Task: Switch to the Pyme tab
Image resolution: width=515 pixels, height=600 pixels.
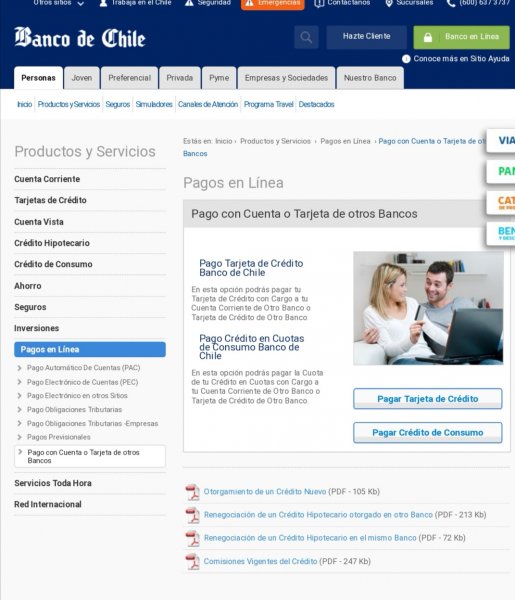Action: point(219,78)
